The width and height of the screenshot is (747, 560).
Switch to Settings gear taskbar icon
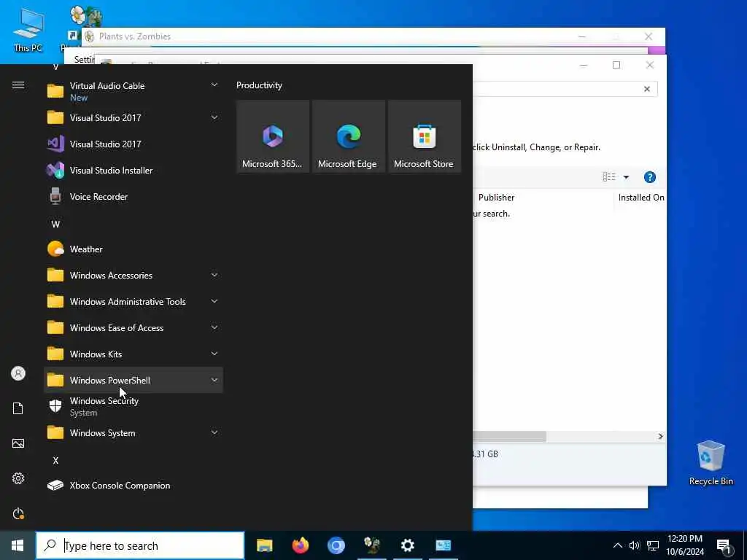(x=407, y=545)
